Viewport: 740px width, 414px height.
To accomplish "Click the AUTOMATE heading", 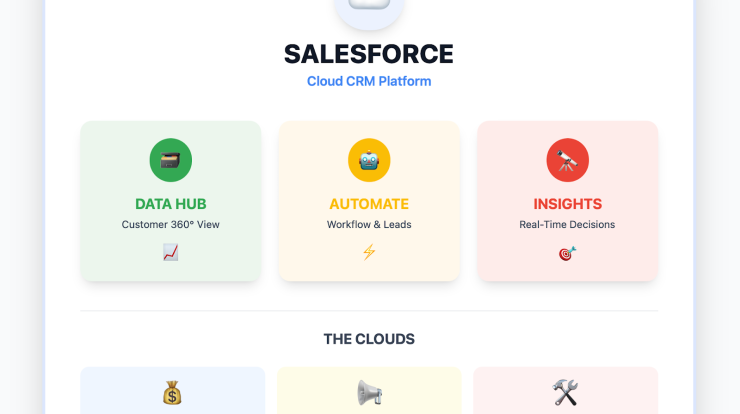I will point(369,204).
